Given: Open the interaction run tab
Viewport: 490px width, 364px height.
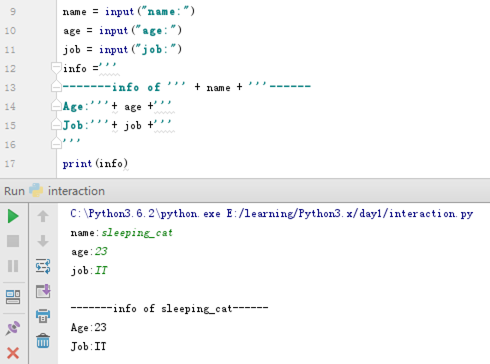Looking at the screenshot, I should [x=67, y=191].
